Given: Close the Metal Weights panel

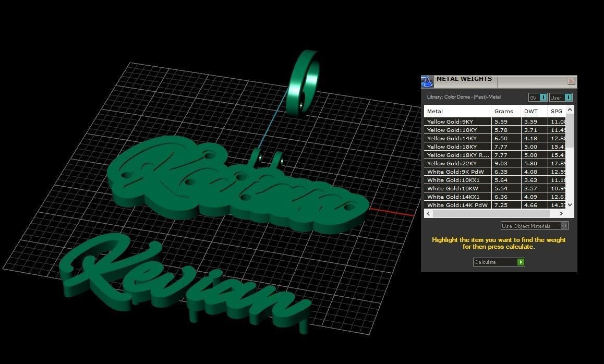Looking at the screenshot, I should (571, 81).
